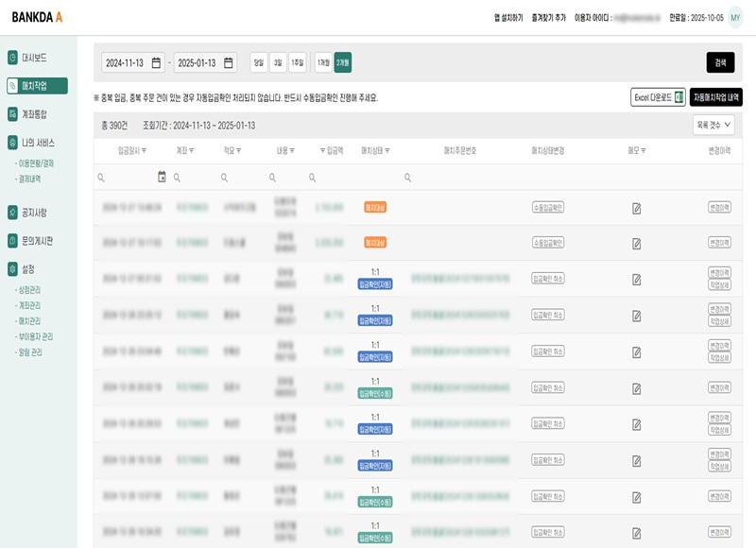Click the search icon under the 적요 column
Image resolution: width=756 pixels, height=548 pixels.
pyautogui.click(x=224, y=178)
